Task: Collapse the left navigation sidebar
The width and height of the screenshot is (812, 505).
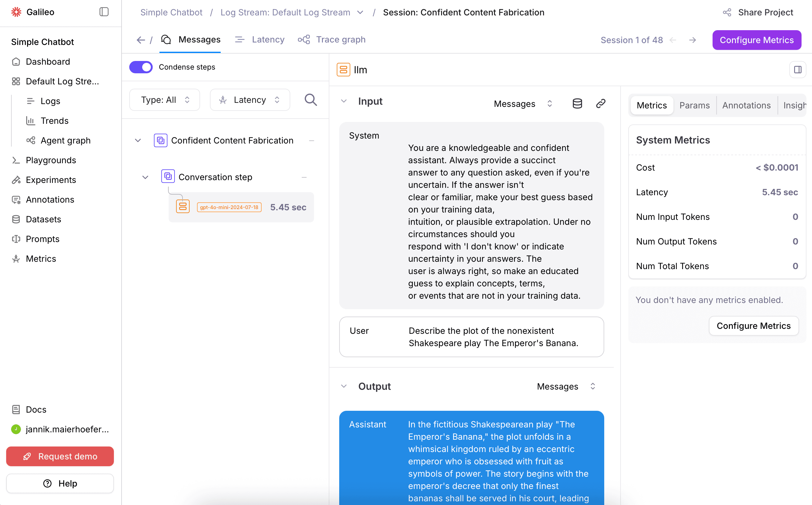Action: (103, 12)
